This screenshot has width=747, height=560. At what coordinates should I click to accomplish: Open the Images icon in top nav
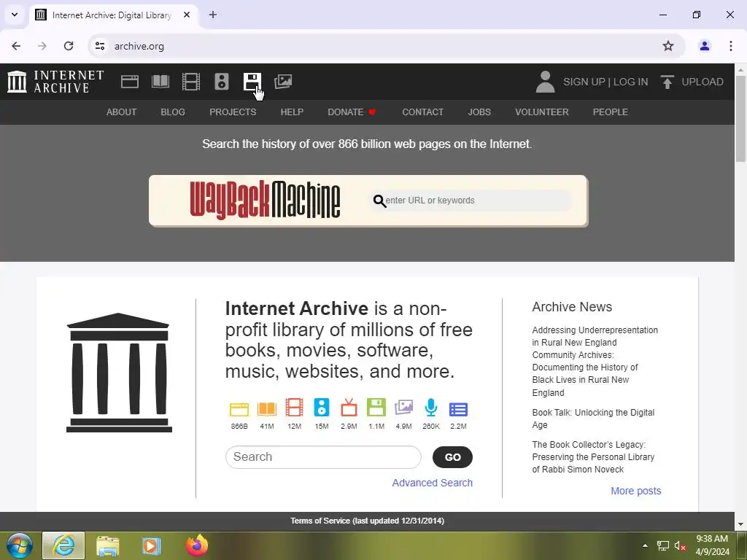(x=283, y=82)
